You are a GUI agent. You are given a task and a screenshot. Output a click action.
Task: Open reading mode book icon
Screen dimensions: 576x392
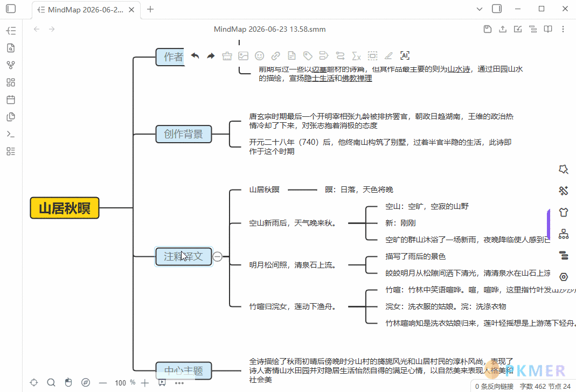click(x=548, y=29)
